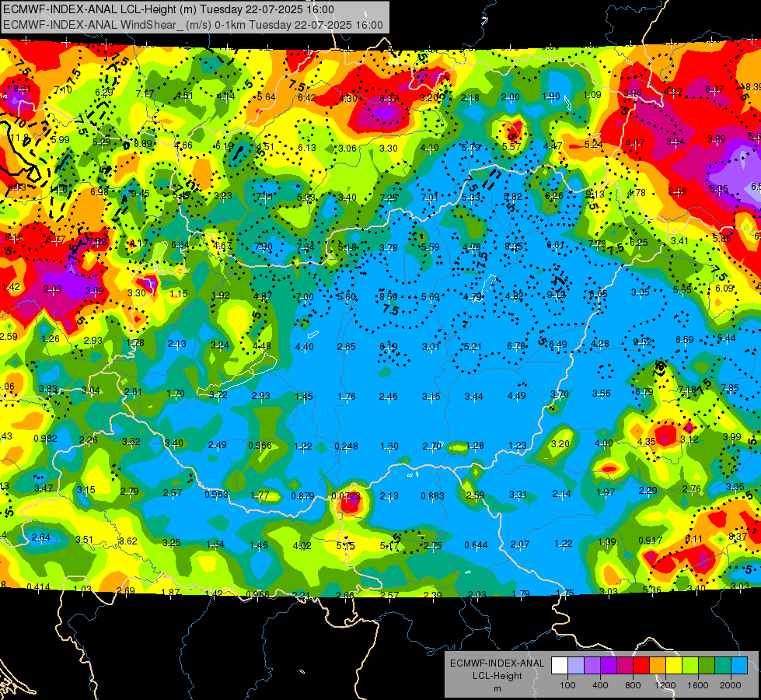Click the legend tick label '2000'
This screenshot has height=700, width=761.
[730, 685]
